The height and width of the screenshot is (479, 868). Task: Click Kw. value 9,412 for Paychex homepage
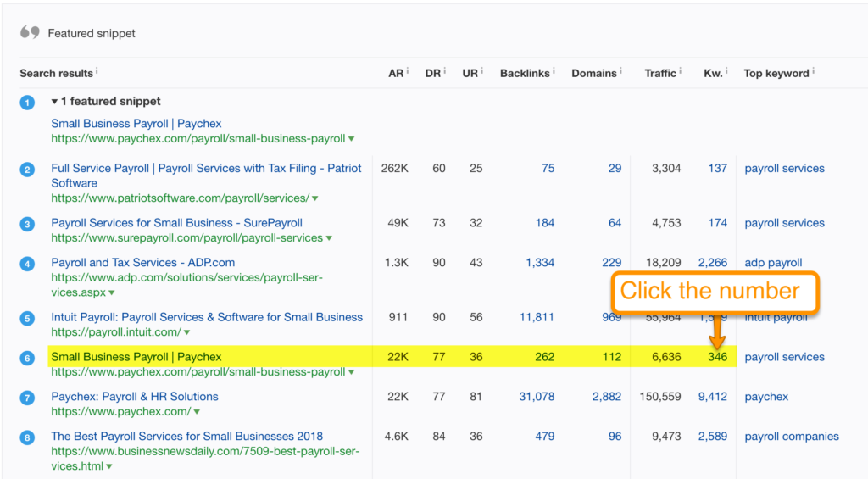click(x=712, y=397)
